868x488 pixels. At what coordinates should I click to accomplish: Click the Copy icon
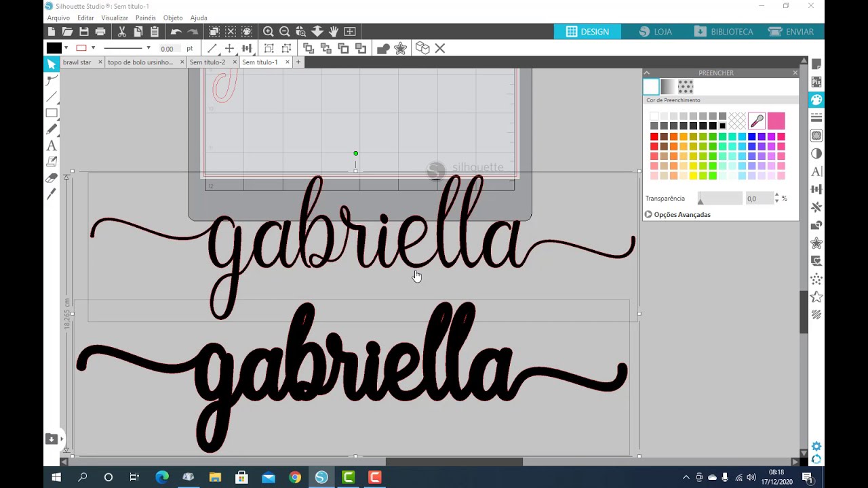point(138,31)
